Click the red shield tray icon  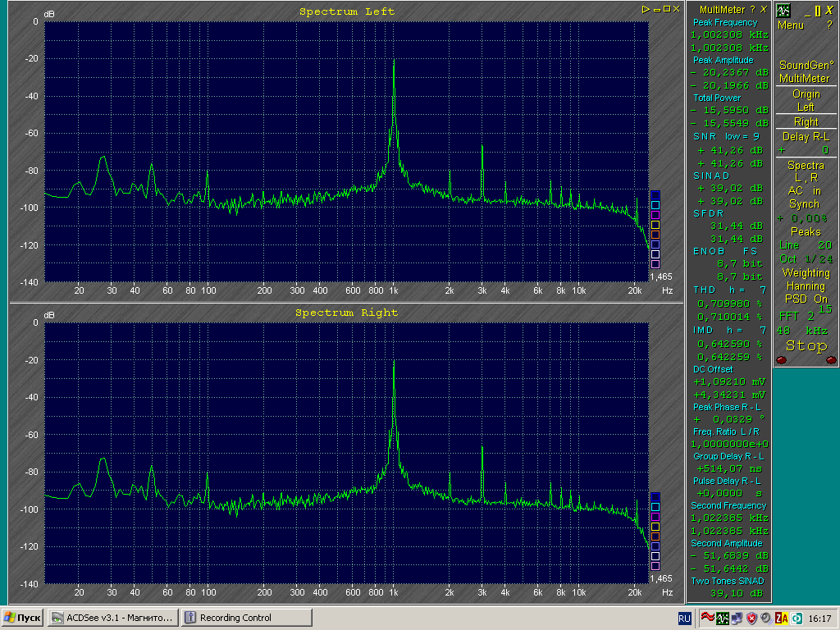point(752,618)
